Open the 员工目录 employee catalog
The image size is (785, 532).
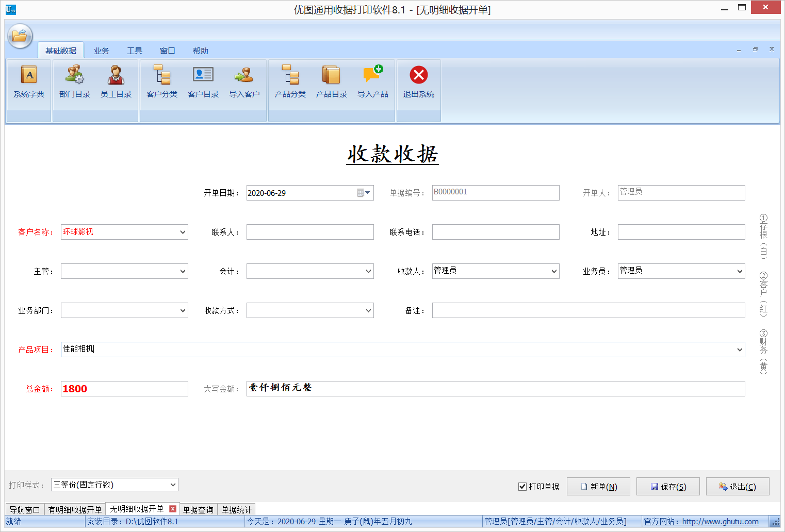tap(116, 82)
